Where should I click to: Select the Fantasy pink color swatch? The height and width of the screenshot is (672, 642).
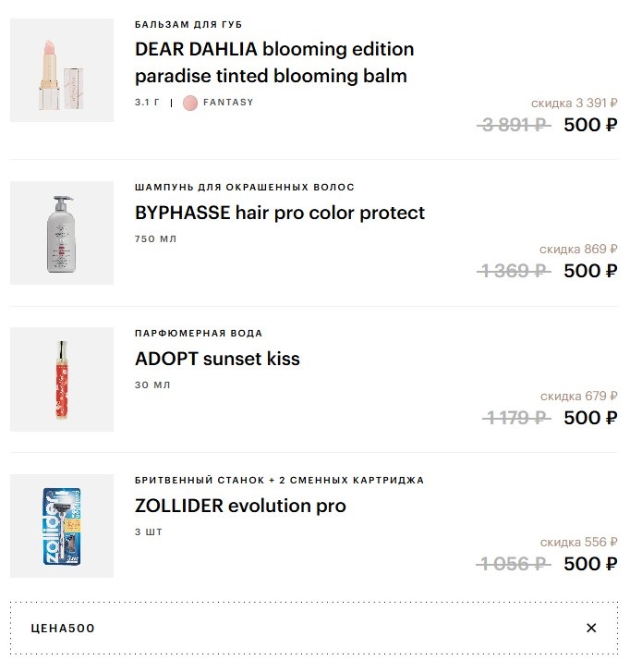click(x=190, y=103)
